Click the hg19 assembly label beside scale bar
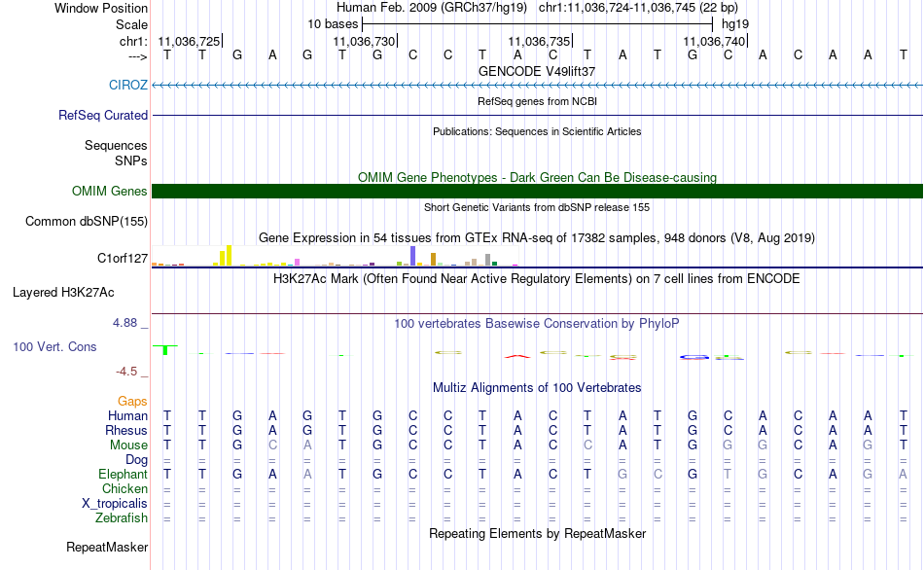Image resolution: width=924 pixels, height=570 pixels. [735, 24]
